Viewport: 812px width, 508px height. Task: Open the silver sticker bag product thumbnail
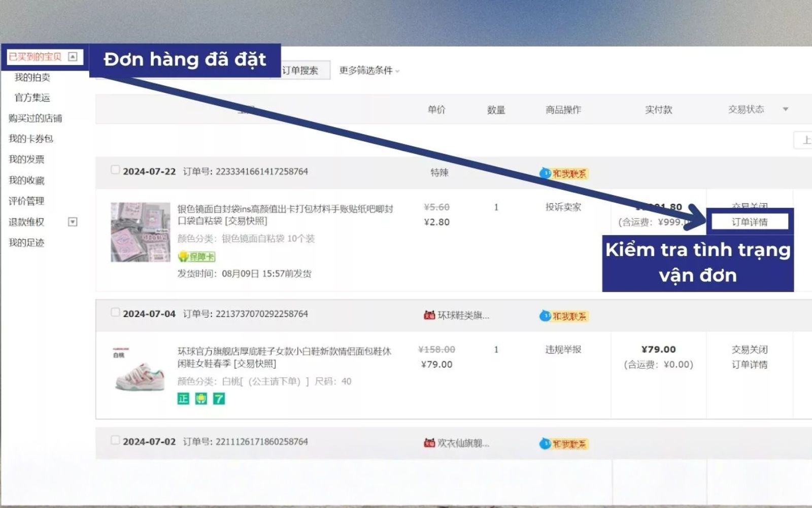click(141, 232)
